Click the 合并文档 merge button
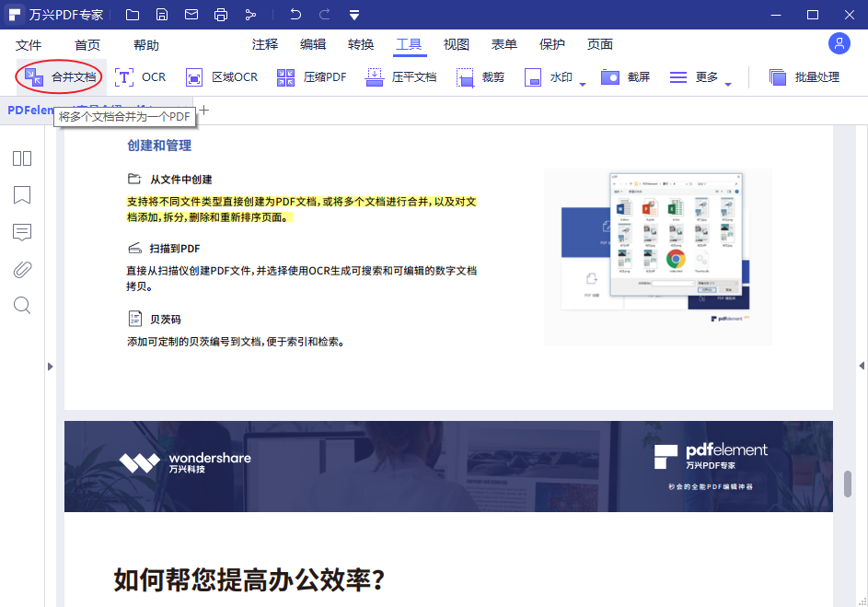Viewport: 868px width, 607px height. point(60,76)
